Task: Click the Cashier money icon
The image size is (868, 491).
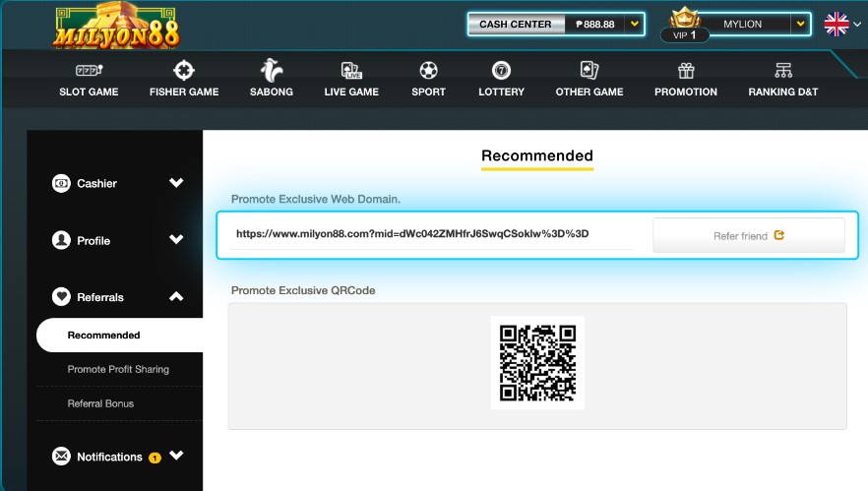Action: click(x=61, y=183)
